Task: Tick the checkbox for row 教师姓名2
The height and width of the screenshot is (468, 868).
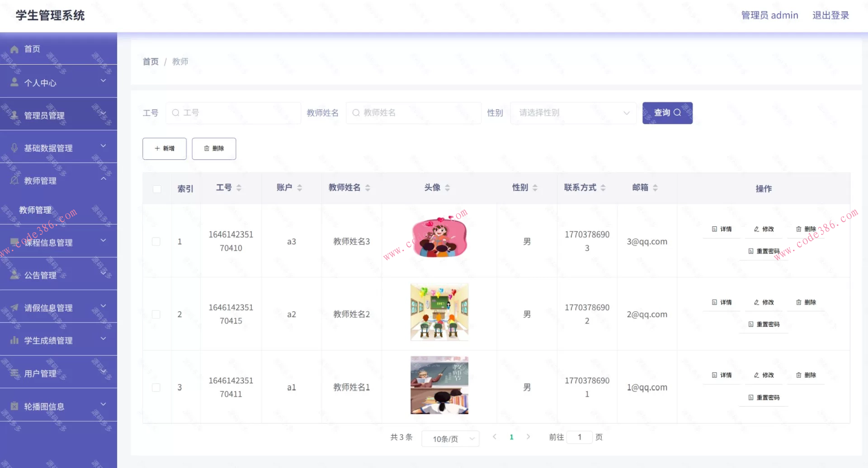Action: 156,314
